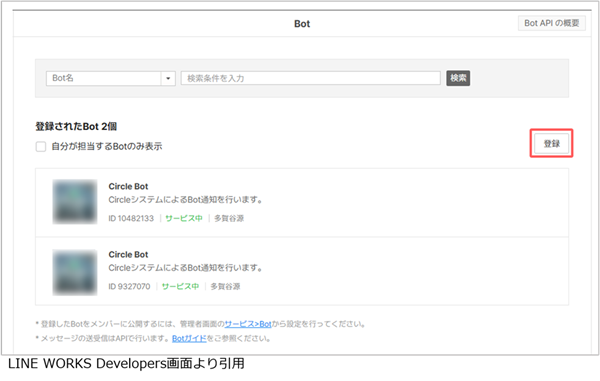Open the Botガイド link
Viewport: 600px width, 381px height.
[189, 339]
